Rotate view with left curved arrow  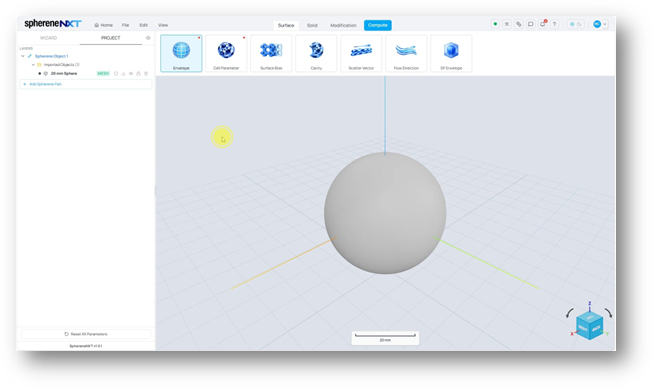click(569, 313)
